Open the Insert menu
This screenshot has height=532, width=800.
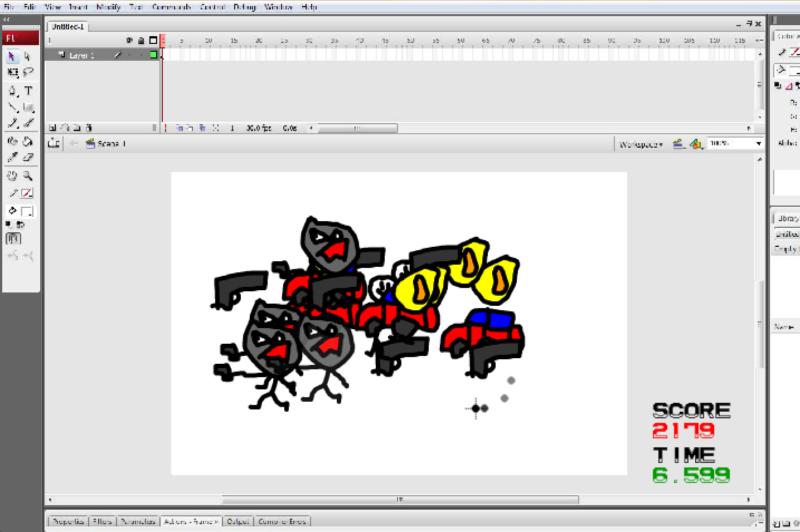79,7
